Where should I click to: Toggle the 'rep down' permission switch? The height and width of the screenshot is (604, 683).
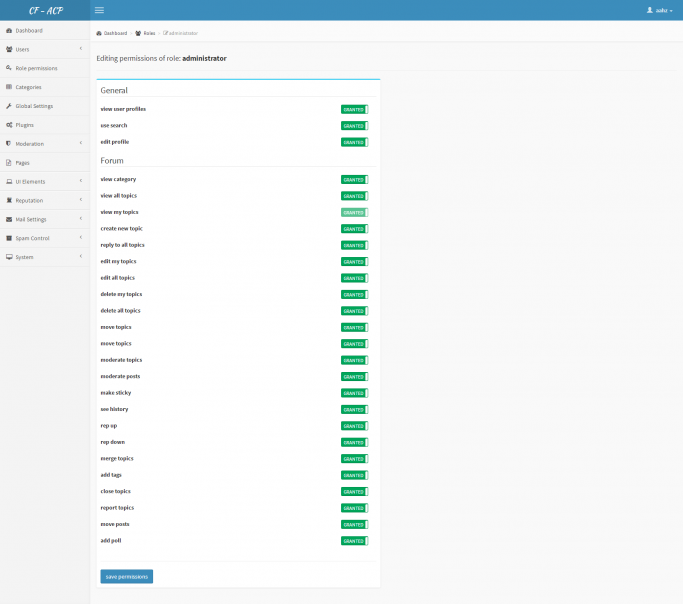pos(355,442)
